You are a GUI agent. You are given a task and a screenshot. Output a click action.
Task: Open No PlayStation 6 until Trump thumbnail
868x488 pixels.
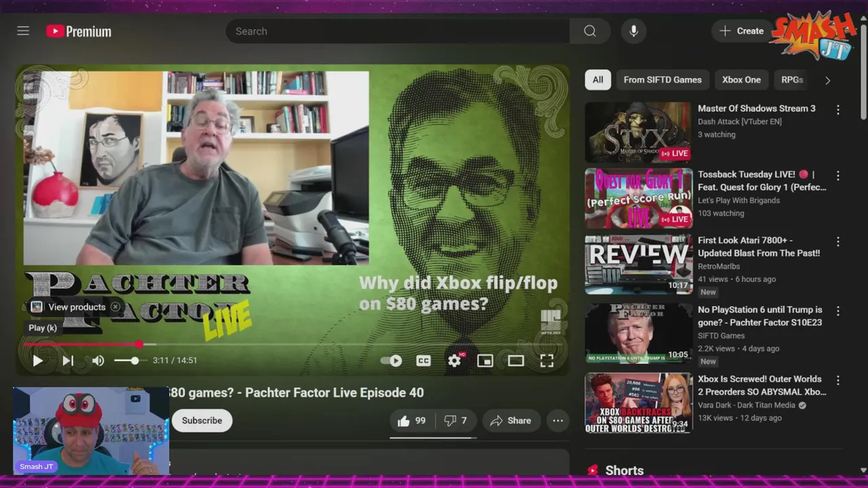(638, 333)
